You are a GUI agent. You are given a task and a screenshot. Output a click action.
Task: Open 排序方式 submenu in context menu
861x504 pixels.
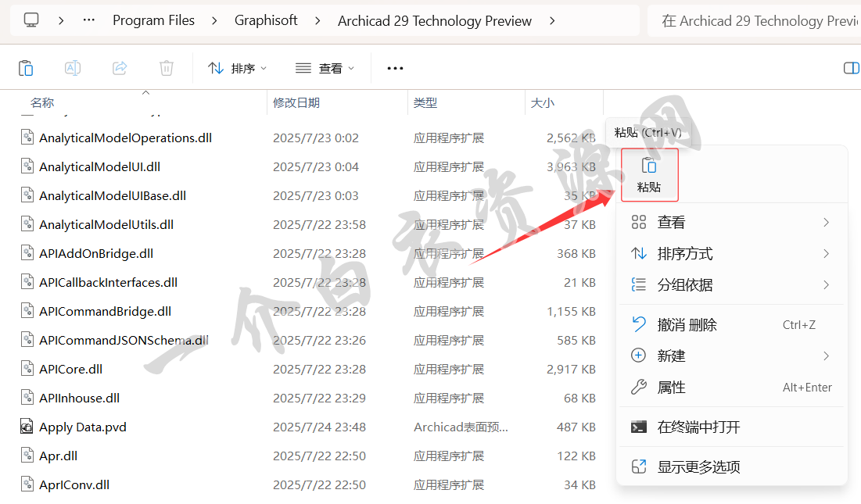pos(732,253)
